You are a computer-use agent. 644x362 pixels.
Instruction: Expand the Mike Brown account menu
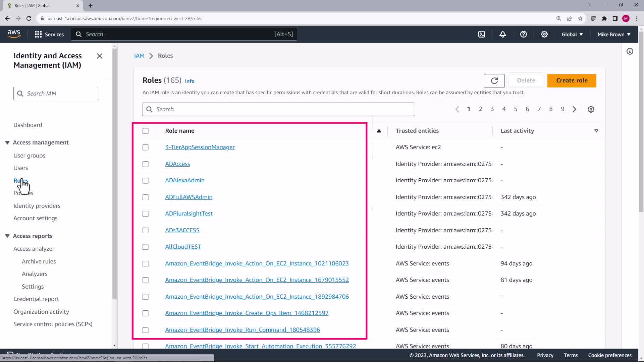click(x=613, y=35)
